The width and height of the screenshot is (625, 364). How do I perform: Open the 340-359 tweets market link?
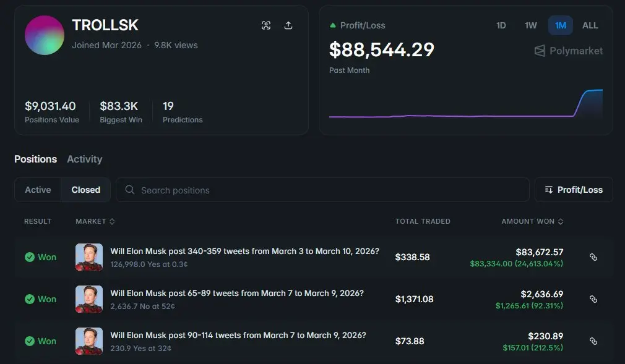coord(244,252)
